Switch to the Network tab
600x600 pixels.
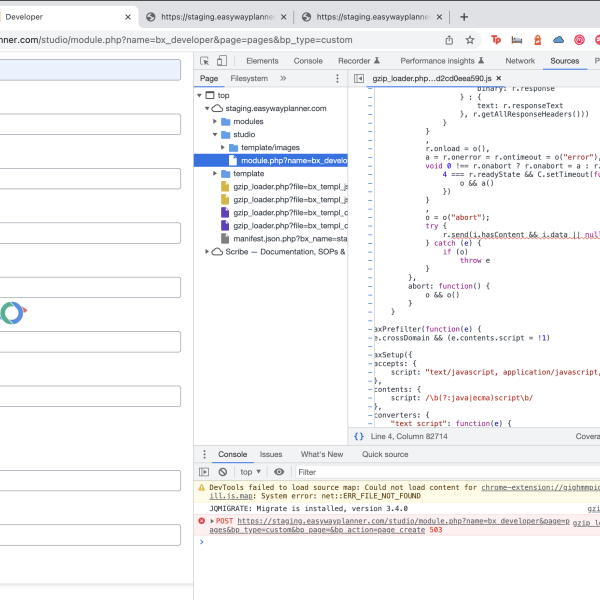click(519, 61)
